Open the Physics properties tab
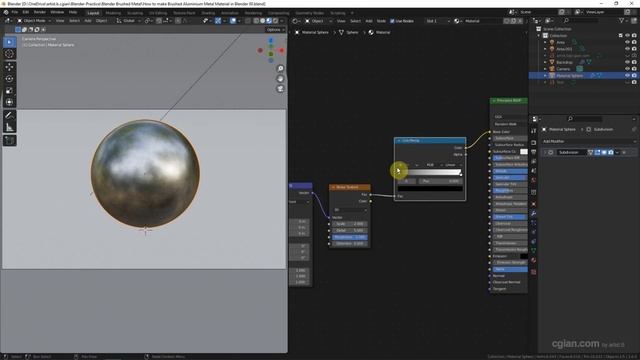 point(533,232)
